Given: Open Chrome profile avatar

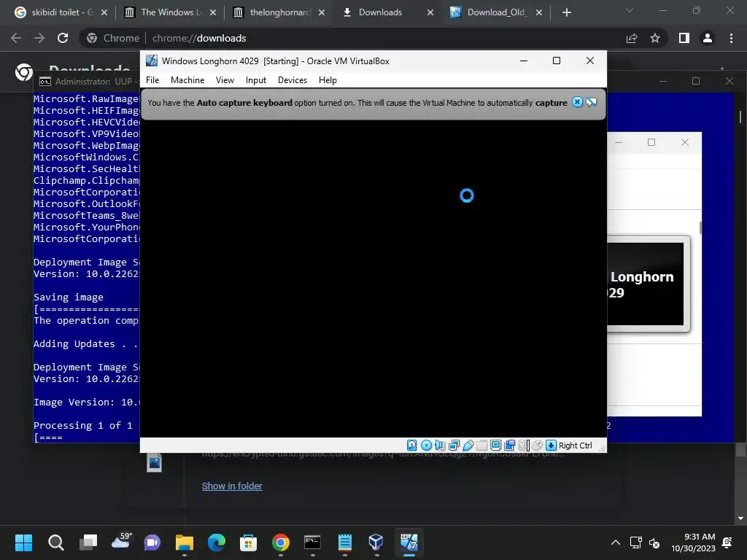Looking at the screenshot, I should click(x=708, y=38).
